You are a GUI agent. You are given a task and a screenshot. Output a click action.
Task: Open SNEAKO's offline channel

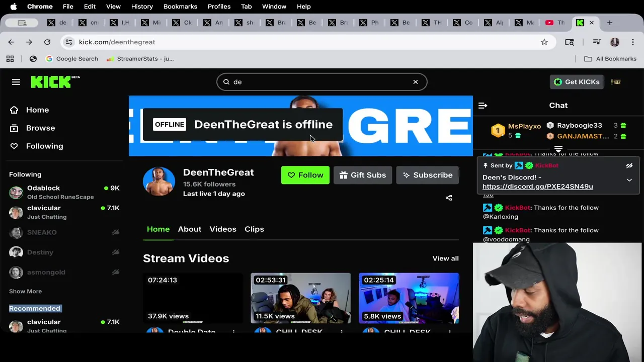coord(64,232)
